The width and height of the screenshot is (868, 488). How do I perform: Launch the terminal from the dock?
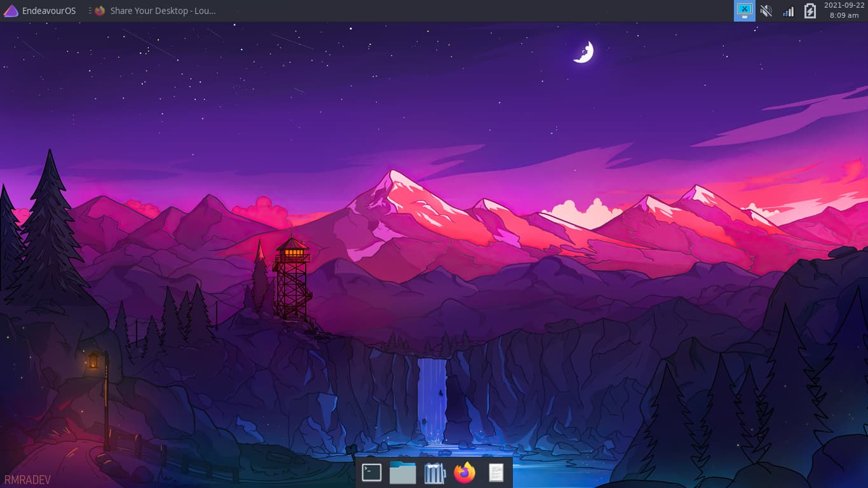pos(372,473)
